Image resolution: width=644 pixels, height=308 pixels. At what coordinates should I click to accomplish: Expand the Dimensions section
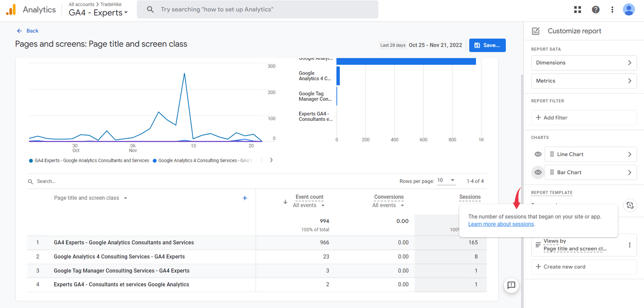pos(584,63)
